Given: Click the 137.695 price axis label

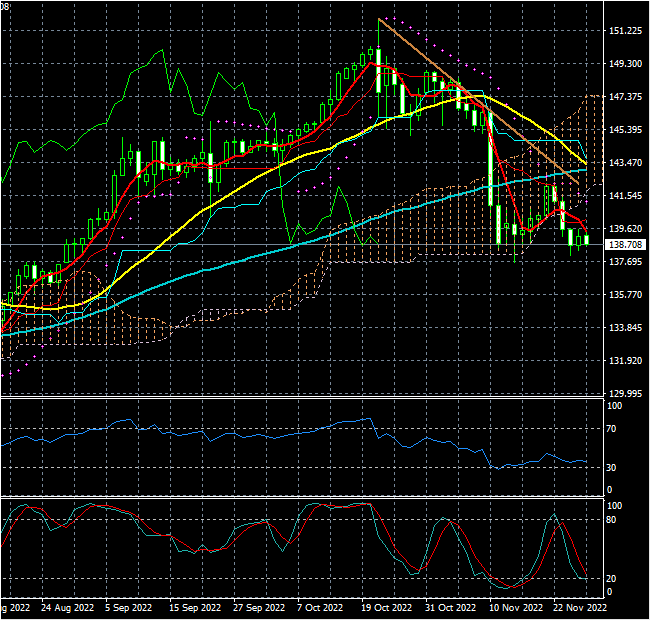Looking at the screenshot, I should [x=626, y=262].
